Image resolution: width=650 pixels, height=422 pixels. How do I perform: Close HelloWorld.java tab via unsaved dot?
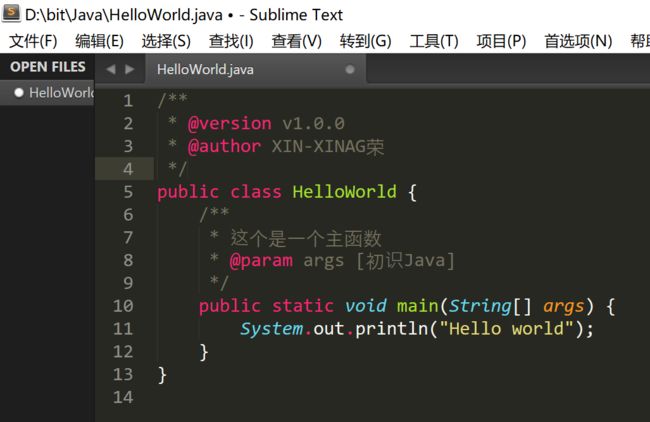[x=350, y=69]
